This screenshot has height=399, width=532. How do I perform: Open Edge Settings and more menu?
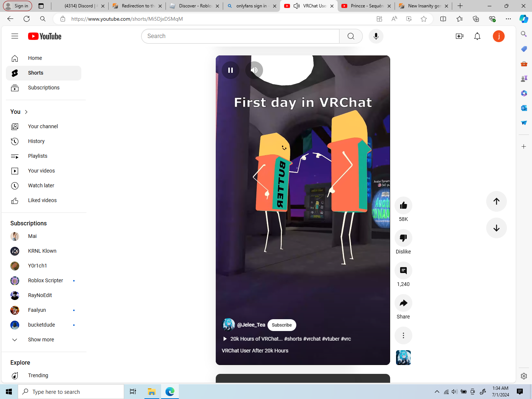pyautogui.click(x=508, y=19)
